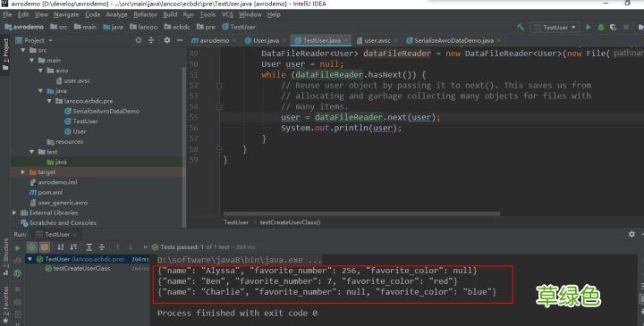Switch to avrodemo editor tab
644x326 pixels.
tap(214, 40)
